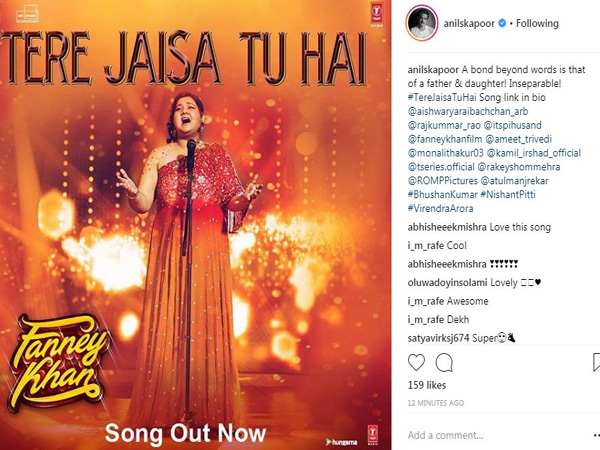
Task: Open @rajkummar_rao mention
Action: [x=444, y=125]
